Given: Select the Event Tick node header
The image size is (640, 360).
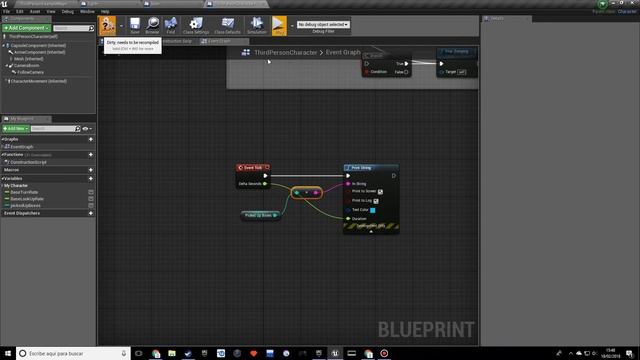Looking at the screenshot, I should [x=253, y=168].
